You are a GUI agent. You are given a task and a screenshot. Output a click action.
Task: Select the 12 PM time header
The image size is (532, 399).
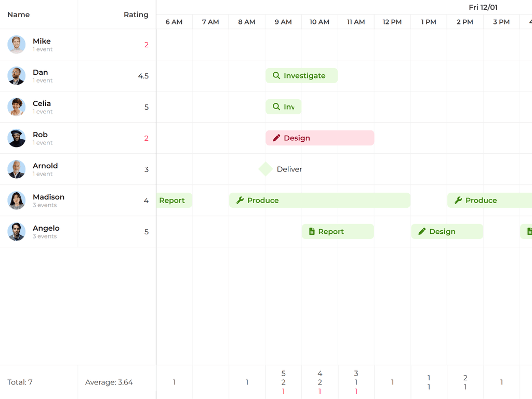tap(392, 22)
